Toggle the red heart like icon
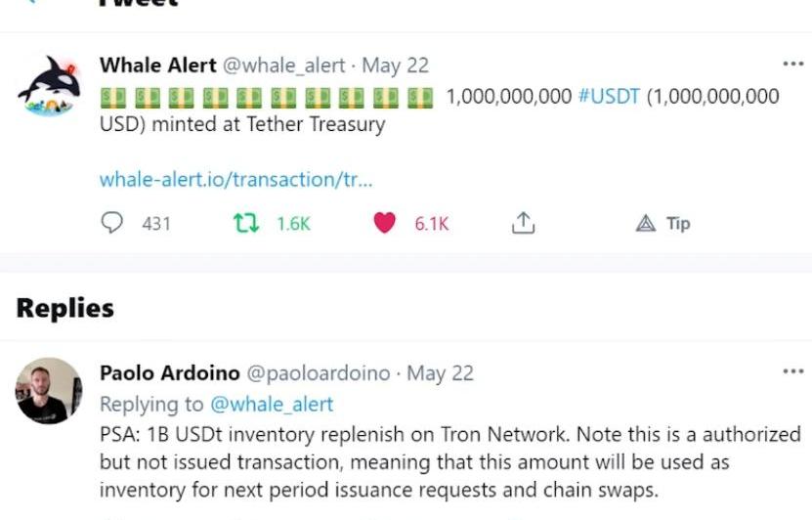Screen dimensions: 812x520 click(385, 223)
